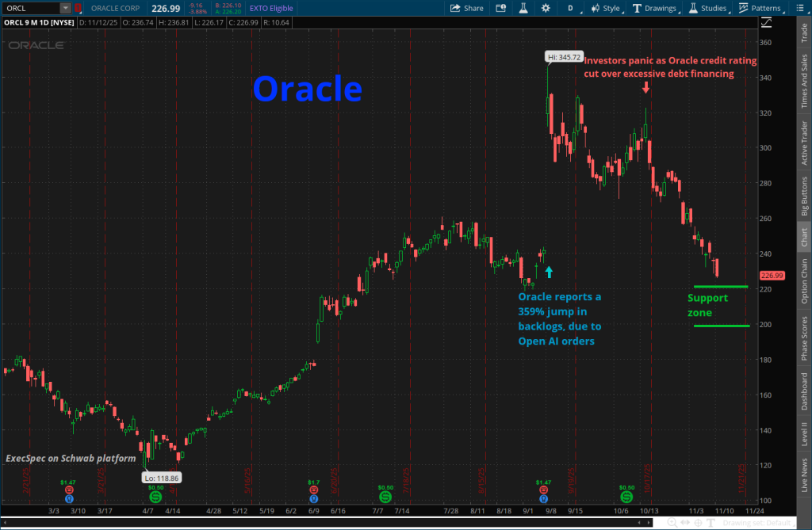The height and width of the screenshot is (530, 812).
Task: Click the red symbol link color icon
Action: pyautogui.click(x=78, y=8)
